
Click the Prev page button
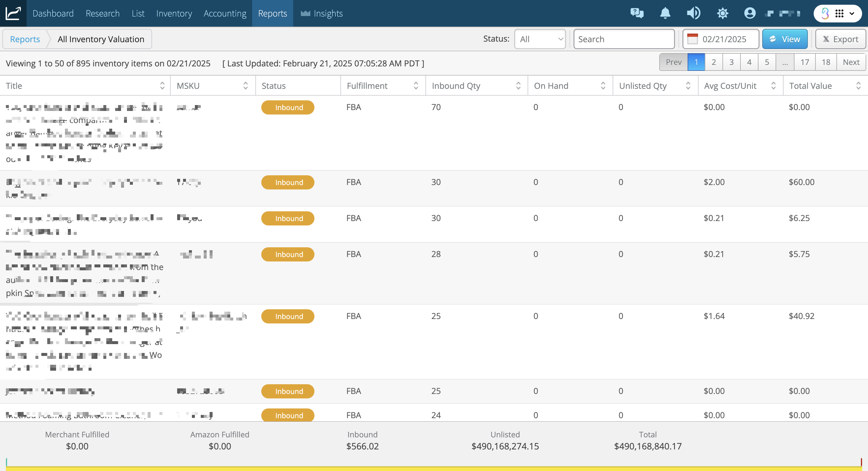673,62
